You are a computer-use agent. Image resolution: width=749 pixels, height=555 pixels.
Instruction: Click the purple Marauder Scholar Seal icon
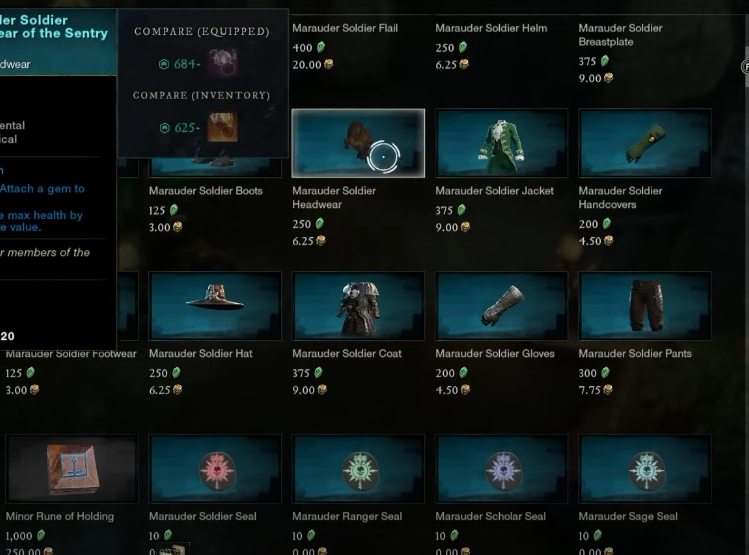[x=502, y=469]
